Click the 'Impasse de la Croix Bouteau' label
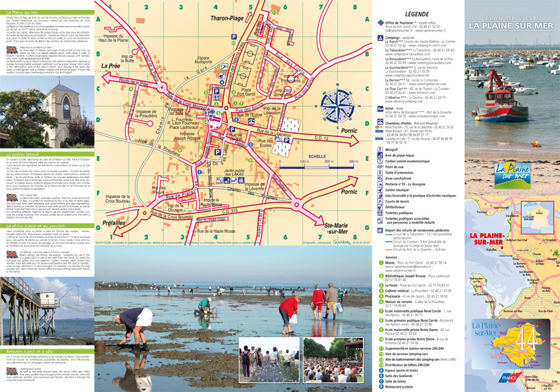 [x=118, y=199]
